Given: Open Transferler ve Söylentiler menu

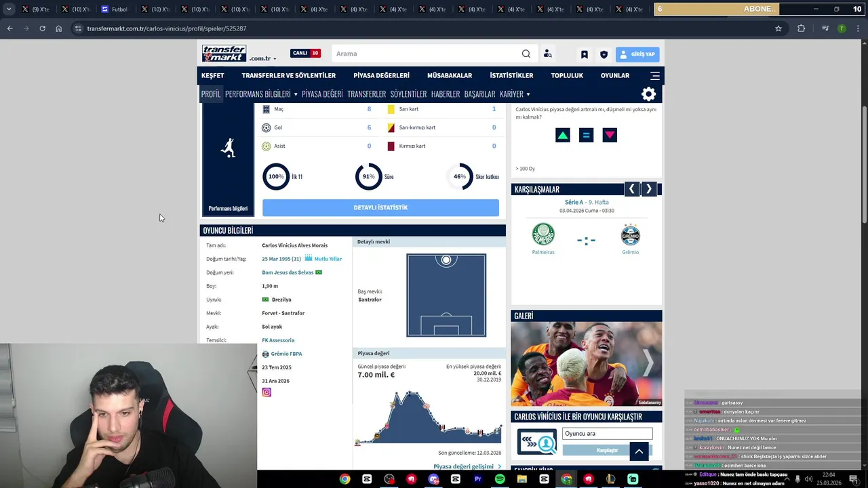Looking at the screenshot, I should [x=289, y=75].
